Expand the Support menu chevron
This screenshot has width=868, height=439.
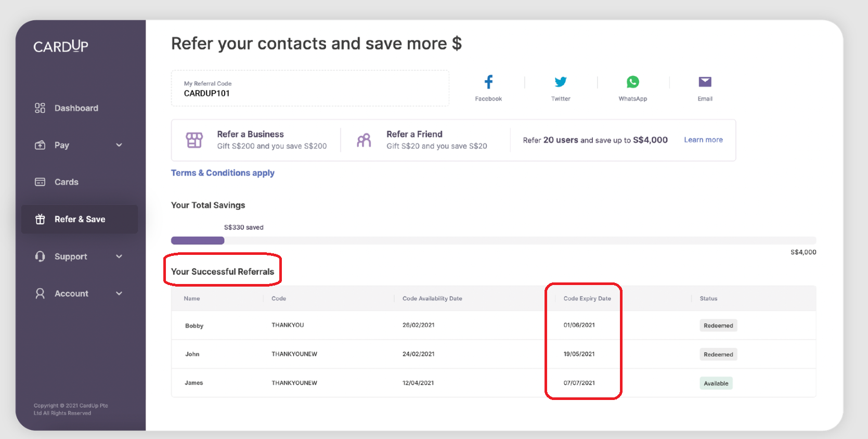click(x=119, y=256)
